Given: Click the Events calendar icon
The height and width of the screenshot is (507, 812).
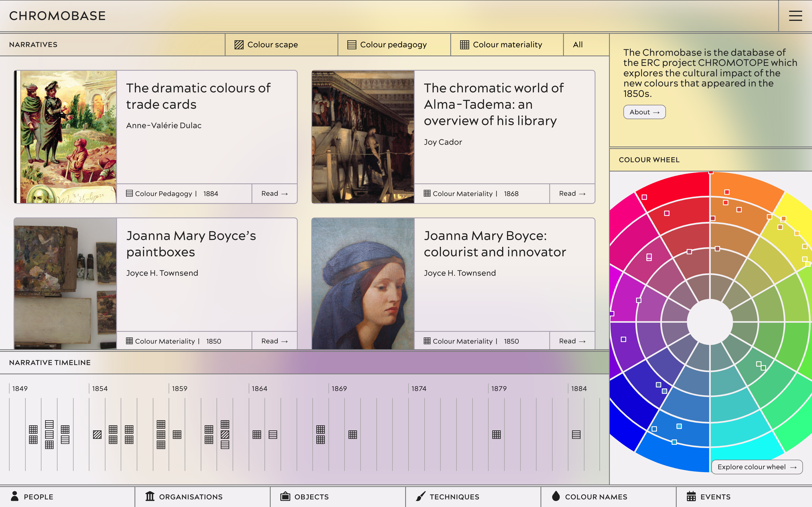Looking at the screenshot, I should (x=691, y=496).
